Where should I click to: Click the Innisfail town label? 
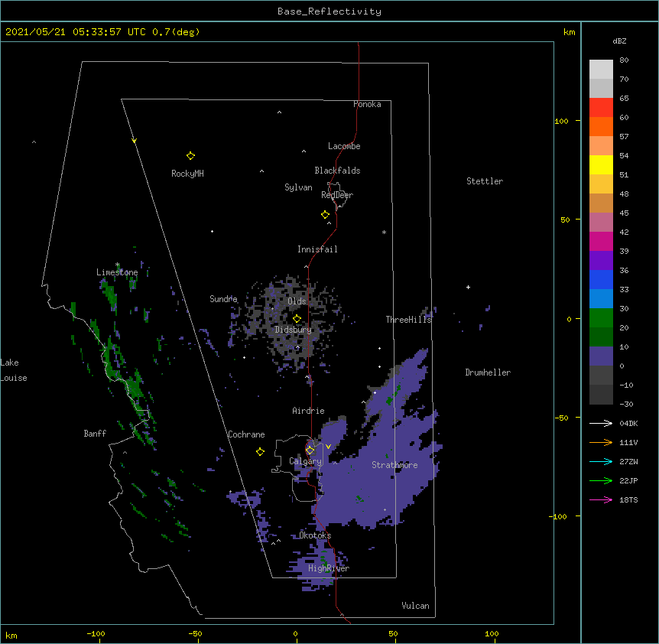tap(317, 249)
